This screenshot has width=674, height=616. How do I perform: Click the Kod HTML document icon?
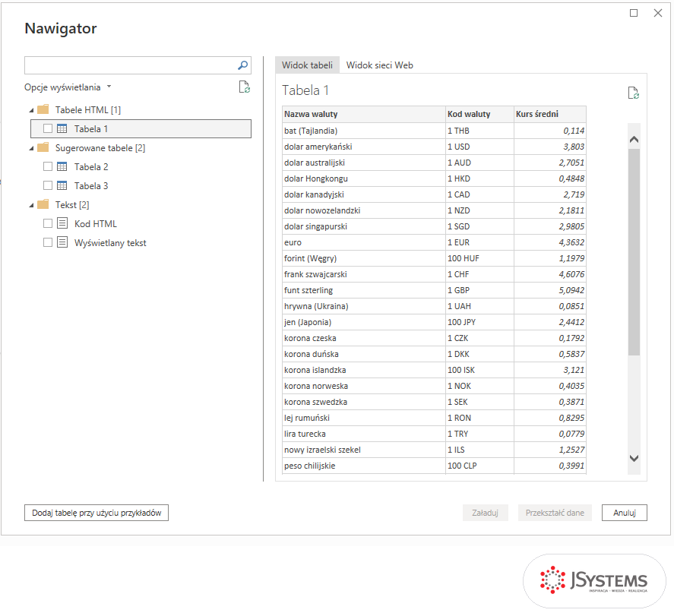coord(62,223)
